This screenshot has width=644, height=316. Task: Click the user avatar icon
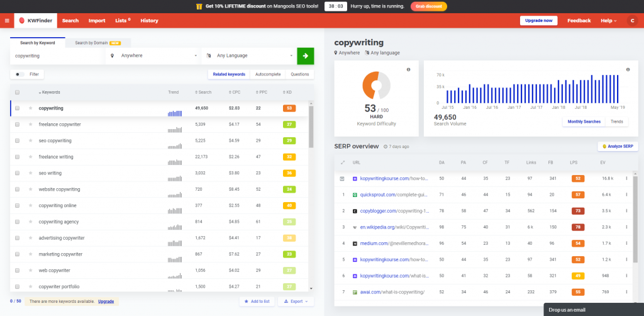pyautogui.click(x=631, y=21)
